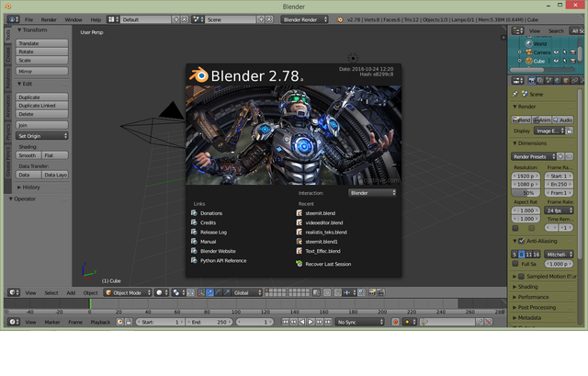
Task: Toggle the Anti-Aliasing checkbox
Action: click(x=519, y=242)
